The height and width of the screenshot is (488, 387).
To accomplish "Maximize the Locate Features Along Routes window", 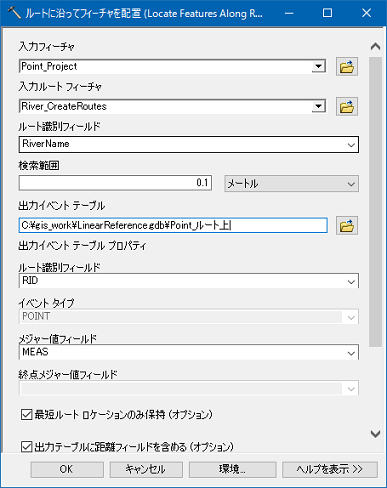I will tap(327, 13).
